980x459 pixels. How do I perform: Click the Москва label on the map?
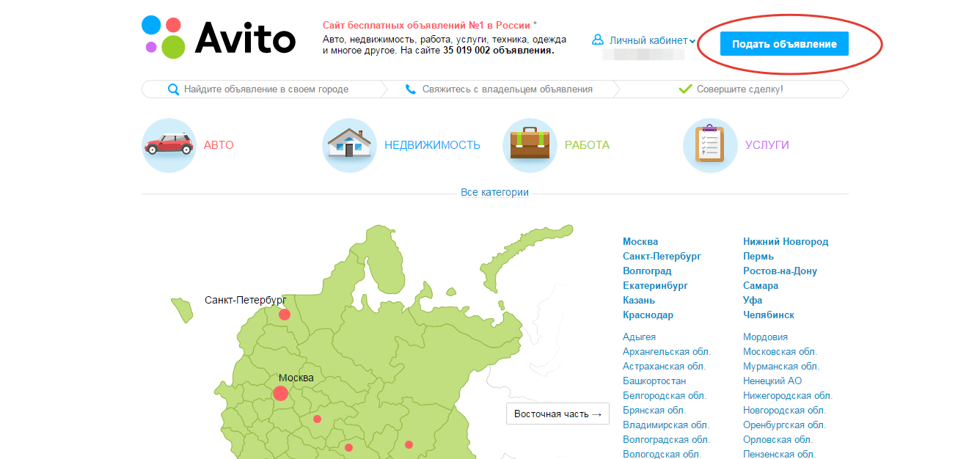(296, 378)
